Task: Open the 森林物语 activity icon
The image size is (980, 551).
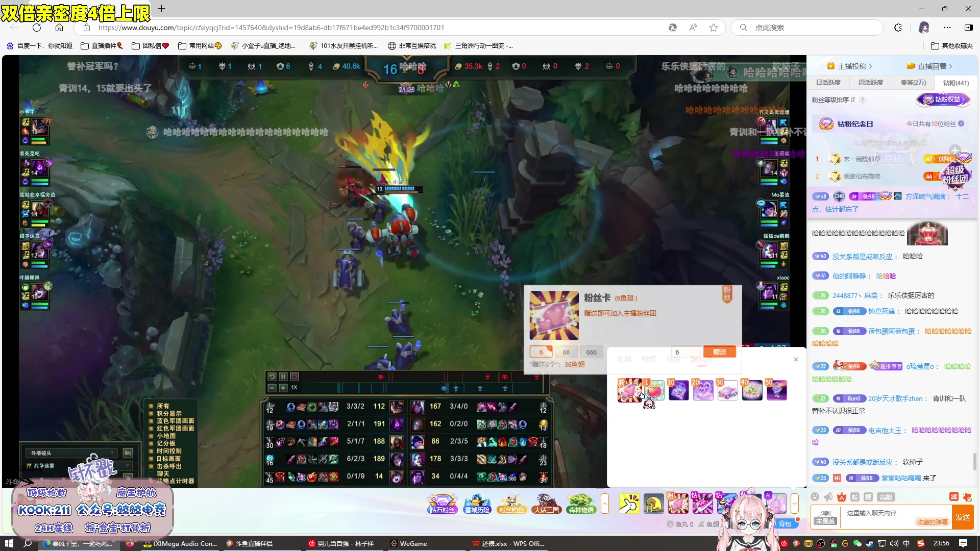Action: [x=581, y=503]
